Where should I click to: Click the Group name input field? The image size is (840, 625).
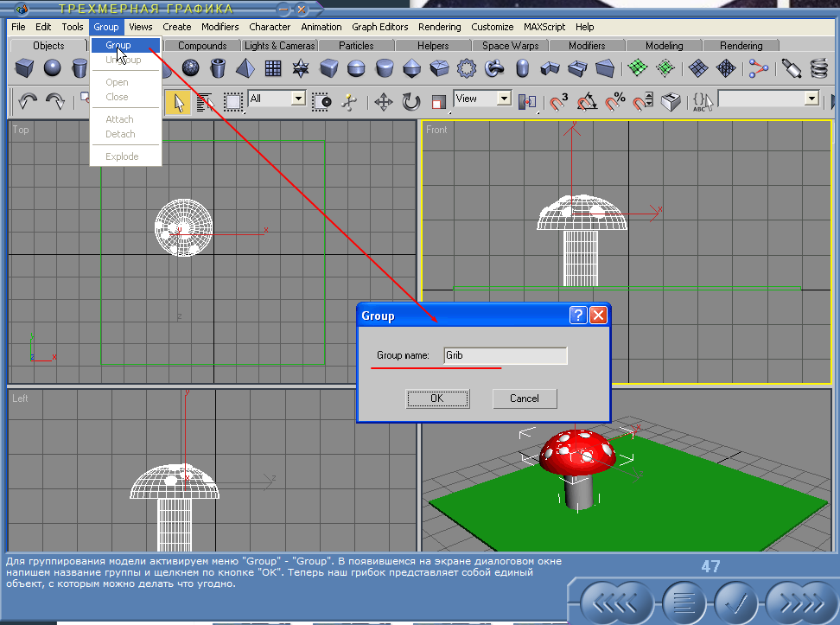(x=506, y=355)
